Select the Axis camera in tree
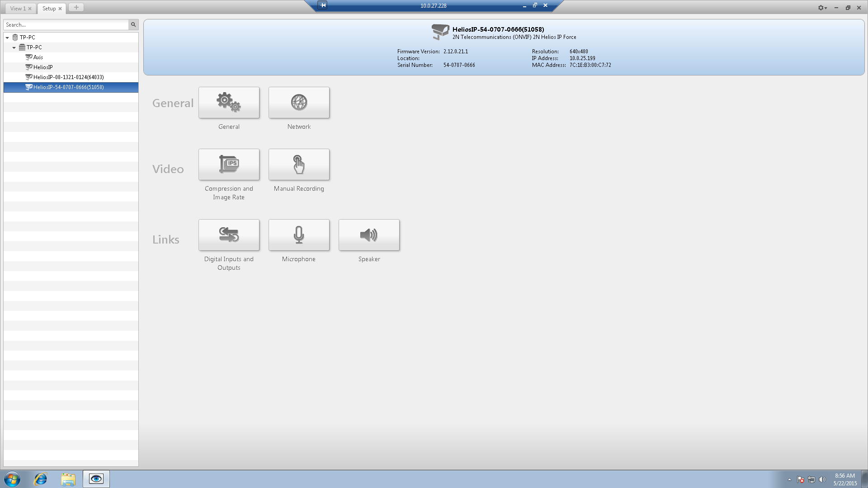 pos(38,57)
